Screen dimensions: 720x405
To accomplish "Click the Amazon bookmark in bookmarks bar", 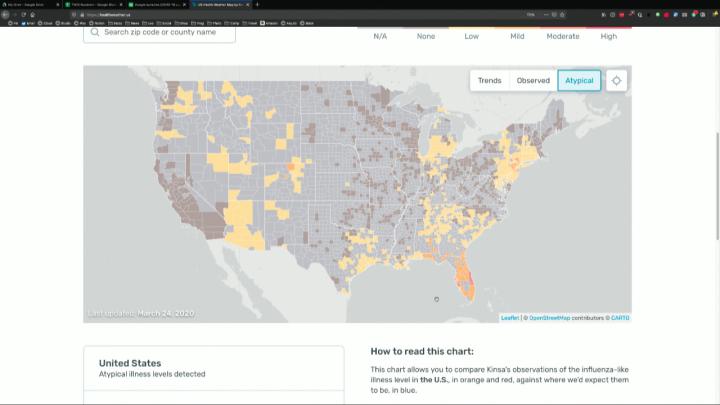I will (266, 23).
